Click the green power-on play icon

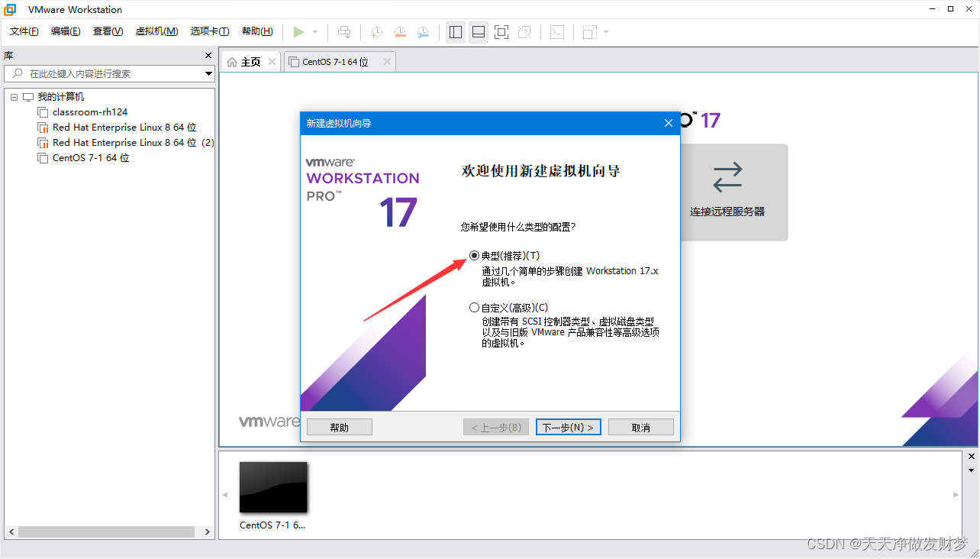(x=298, y=31)
